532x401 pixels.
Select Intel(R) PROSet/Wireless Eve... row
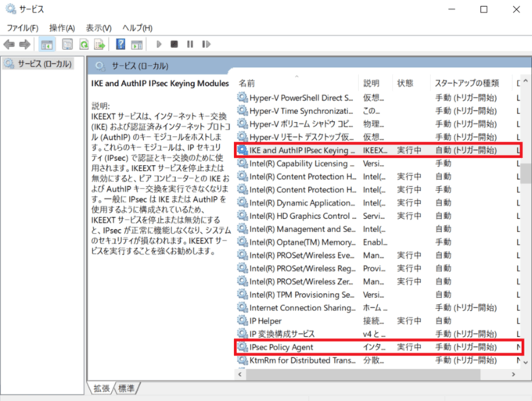(x=378, y=256)
